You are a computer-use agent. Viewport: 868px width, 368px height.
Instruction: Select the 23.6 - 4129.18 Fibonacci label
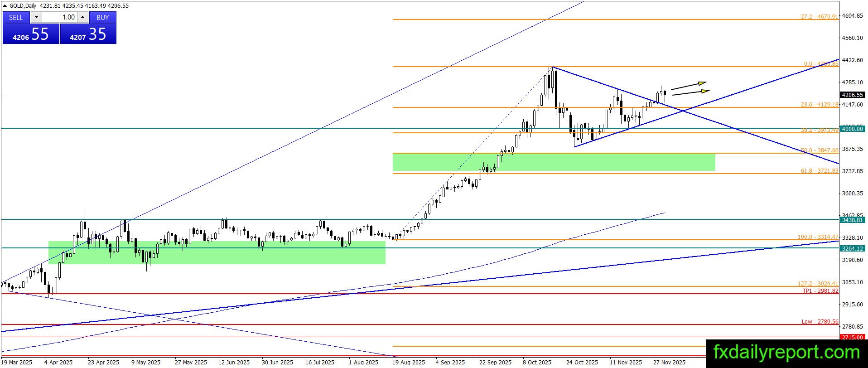820,105
